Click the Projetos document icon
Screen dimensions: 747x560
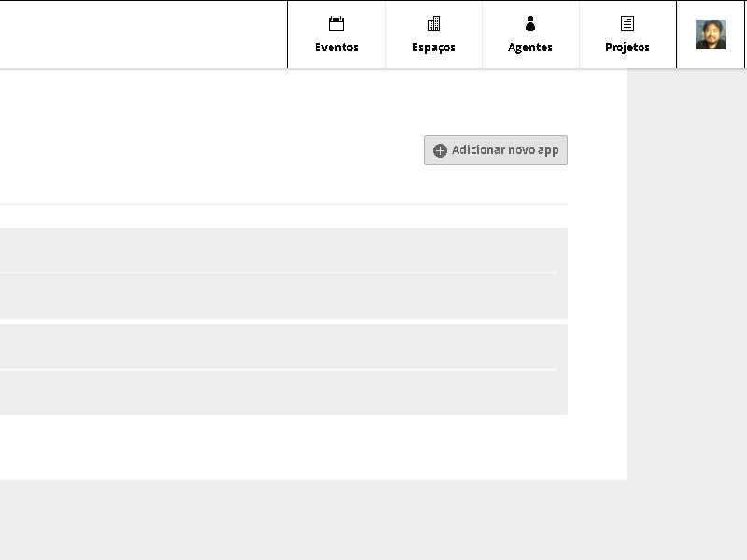[x=627, y=24]
